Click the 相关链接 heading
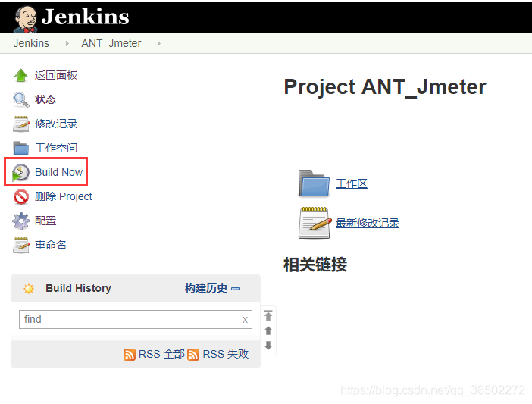532x404 pixels. click(315, 265)
